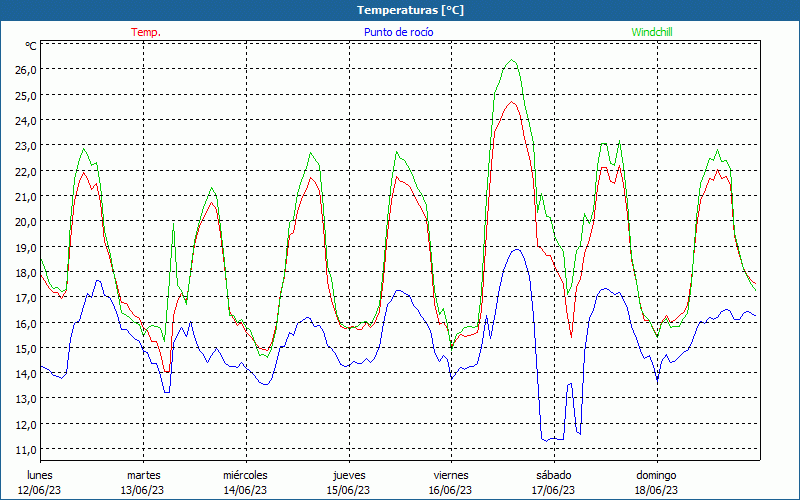Click the 16,0 y-axis value
The image size is (800, 500).
(x=26, y=323)
